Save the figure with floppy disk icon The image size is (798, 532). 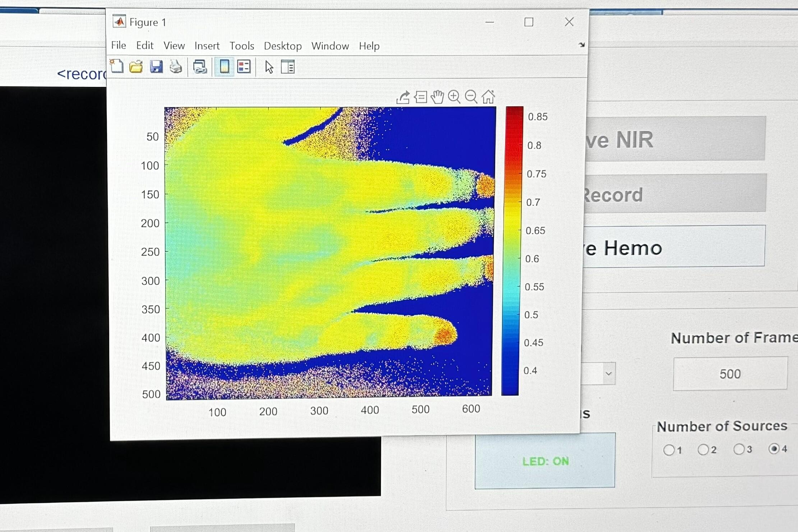pyautogui.click(x=156, y=67)
